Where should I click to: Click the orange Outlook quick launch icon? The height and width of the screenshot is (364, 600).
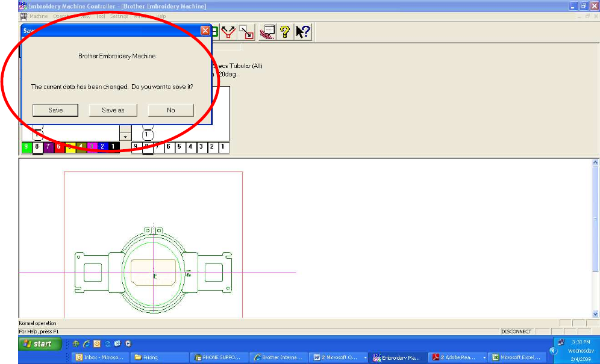pyautogui.click(x=97, y=344)
